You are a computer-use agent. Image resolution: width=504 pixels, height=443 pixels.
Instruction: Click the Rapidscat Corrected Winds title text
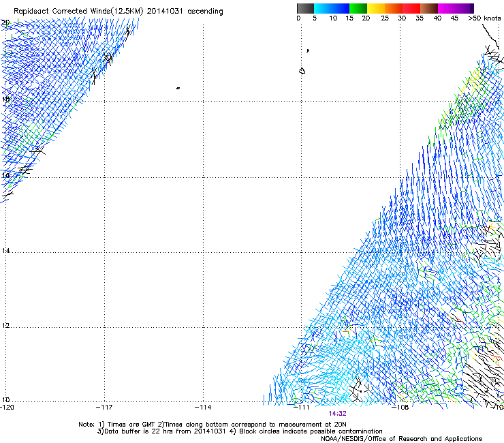pyautogui.click(x=119, y=12)
